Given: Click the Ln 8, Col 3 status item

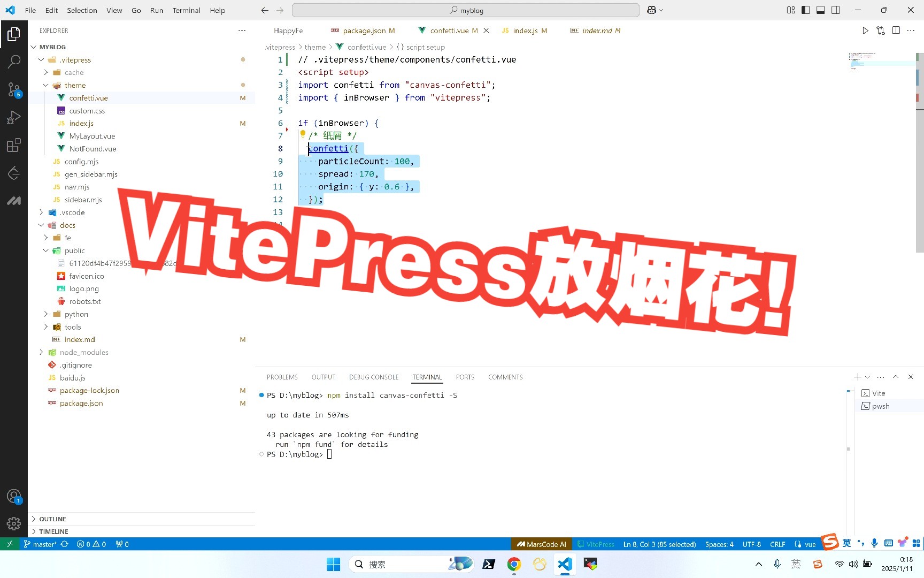Looking at the screenshot, I should (659, 544).
